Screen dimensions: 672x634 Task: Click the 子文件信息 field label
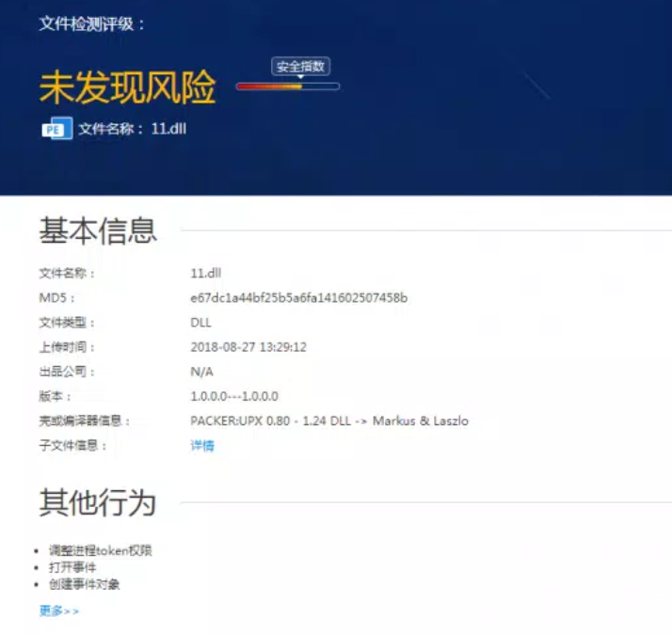pyautogui.click(x=72, y=446)
